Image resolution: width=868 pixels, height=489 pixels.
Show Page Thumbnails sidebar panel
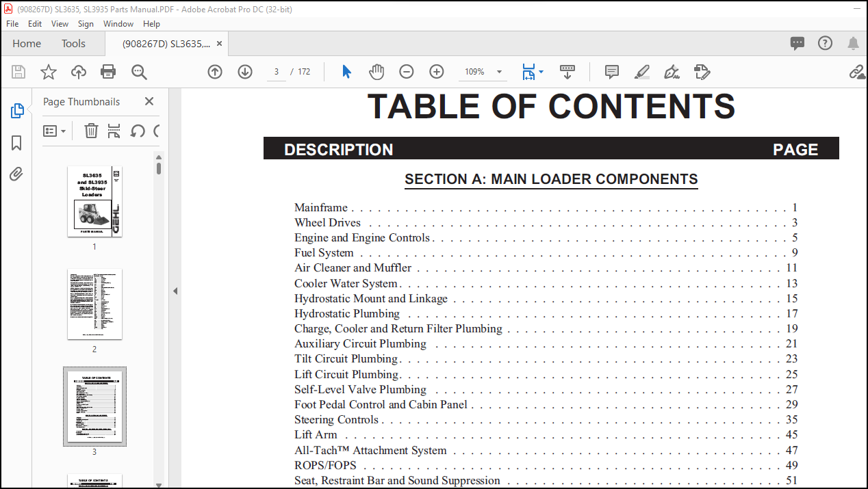point(17,111)
